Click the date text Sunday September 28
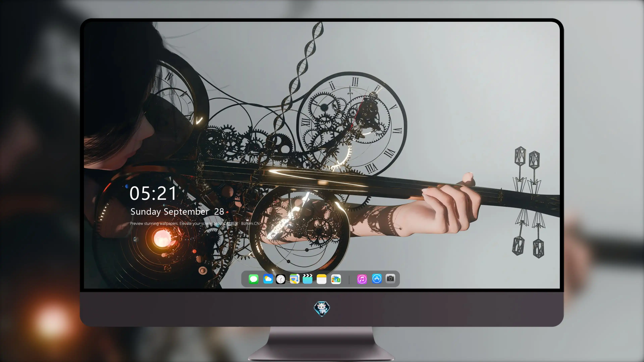644x362 pixels. (177, 212)
